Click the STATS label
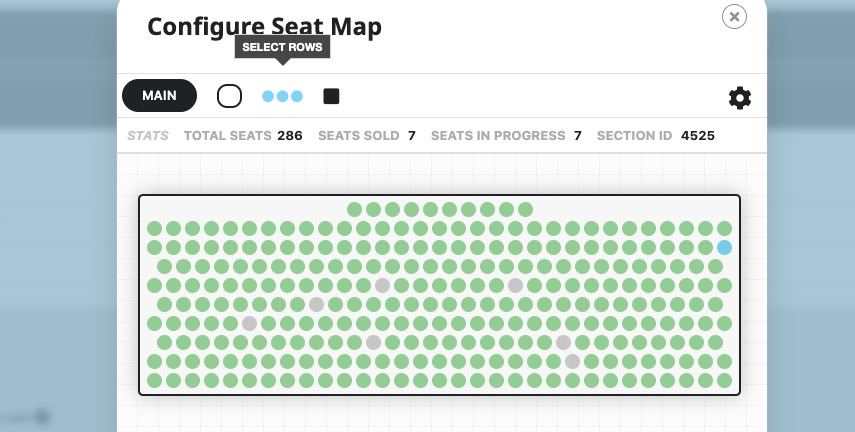This screenshot has width=855, height=432. tap(148, 136)
